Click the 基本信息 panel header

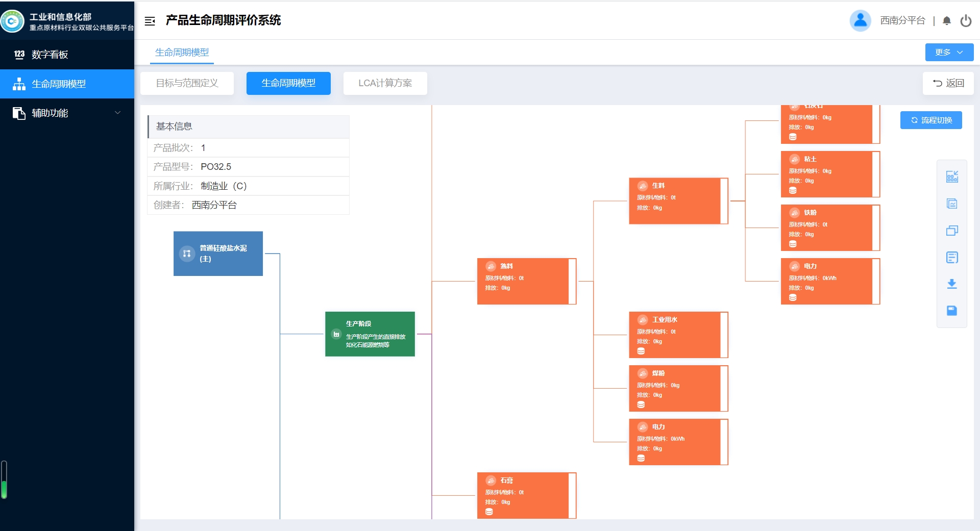248,127
